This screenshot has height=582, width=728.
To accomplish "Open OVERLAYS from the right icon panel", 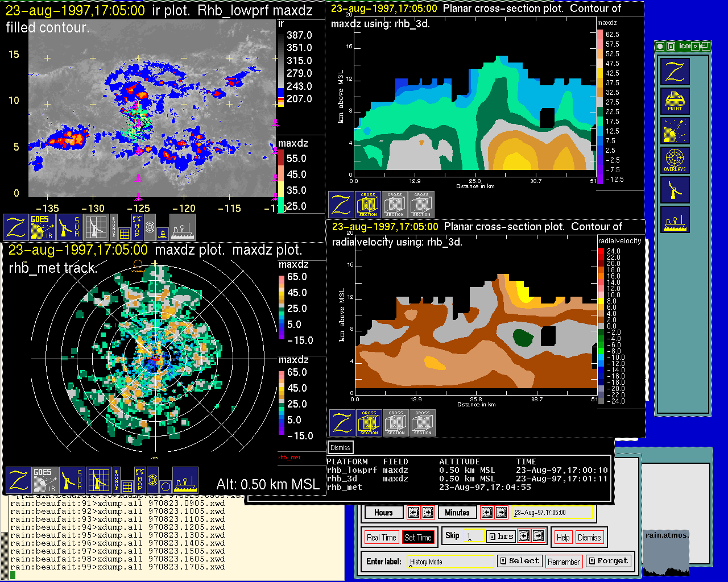I will click(675, 160).
